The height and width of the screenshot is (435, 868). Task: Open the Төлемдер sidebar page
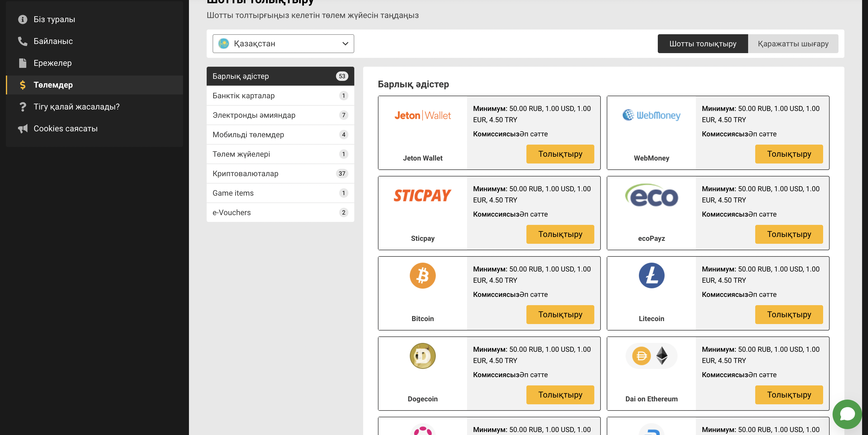(94, 85)
